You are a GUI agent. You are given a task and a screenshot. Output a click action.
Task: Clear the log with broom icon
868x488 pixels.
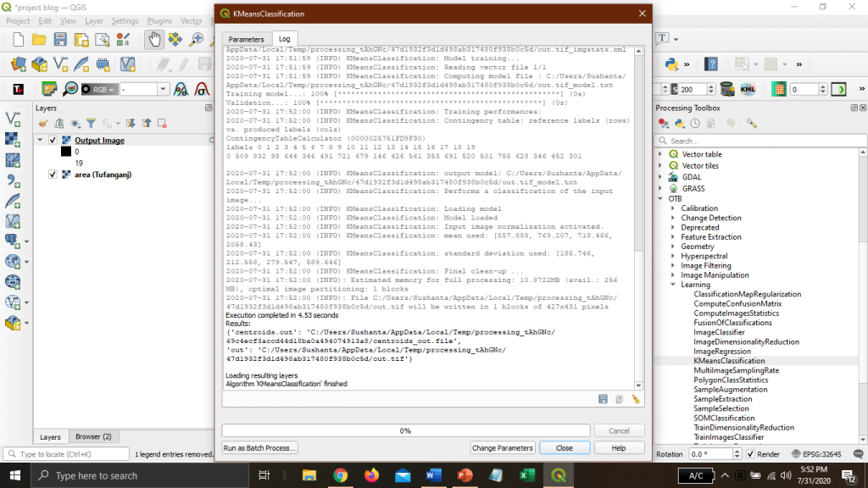(x=636, y=398)
